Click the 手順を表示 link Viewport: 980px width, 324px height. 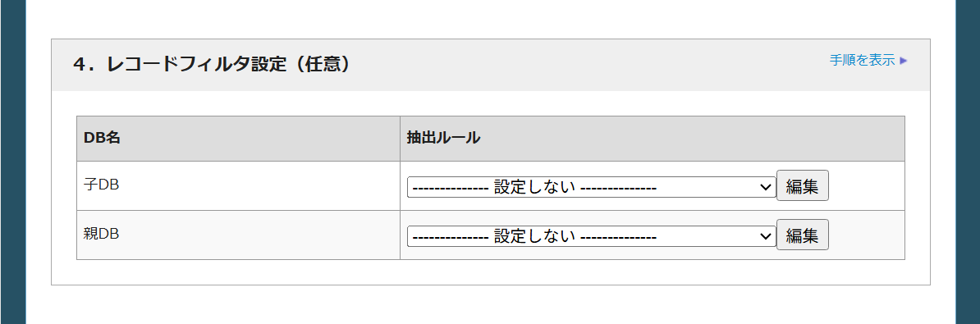pyautogui.click(x=862, y=61)
